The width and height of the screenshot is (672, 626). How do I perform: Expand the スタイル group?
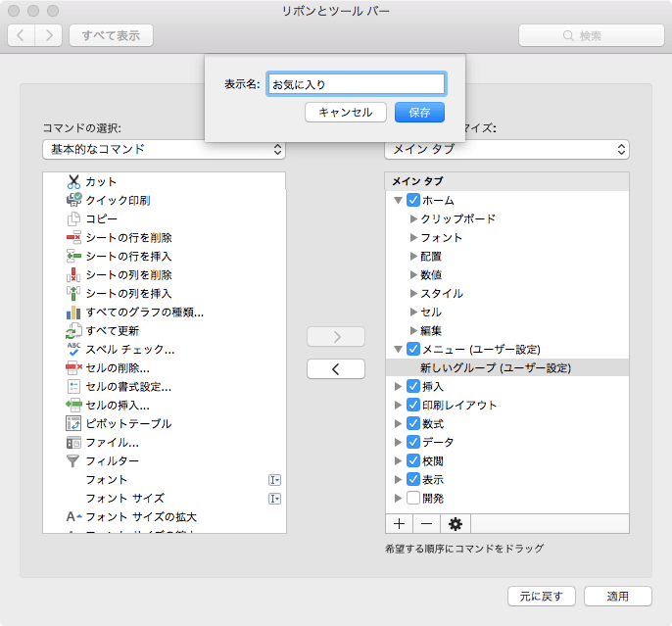tap(413, 294)
